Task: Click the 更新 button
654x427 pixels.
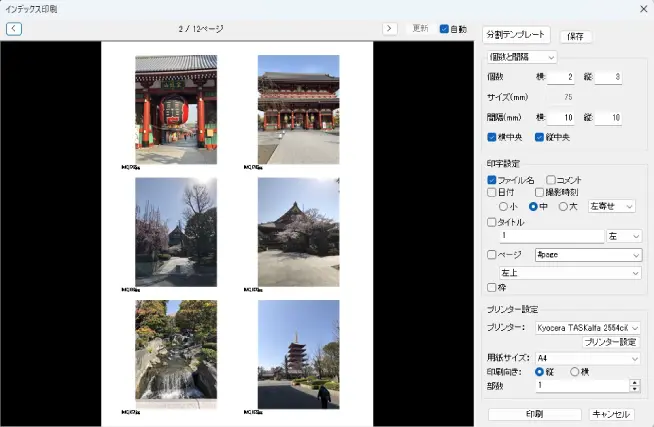Action: 420,28
